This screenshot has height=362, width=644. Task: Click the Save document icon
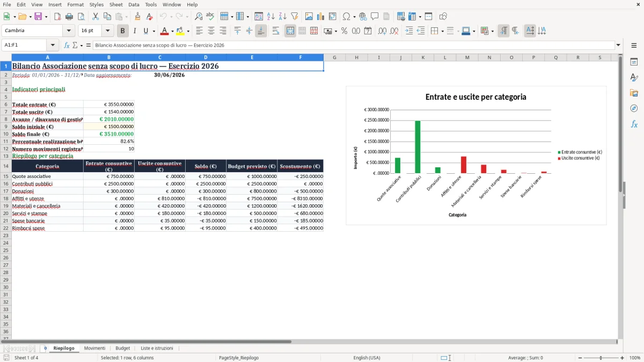[38, 17]
